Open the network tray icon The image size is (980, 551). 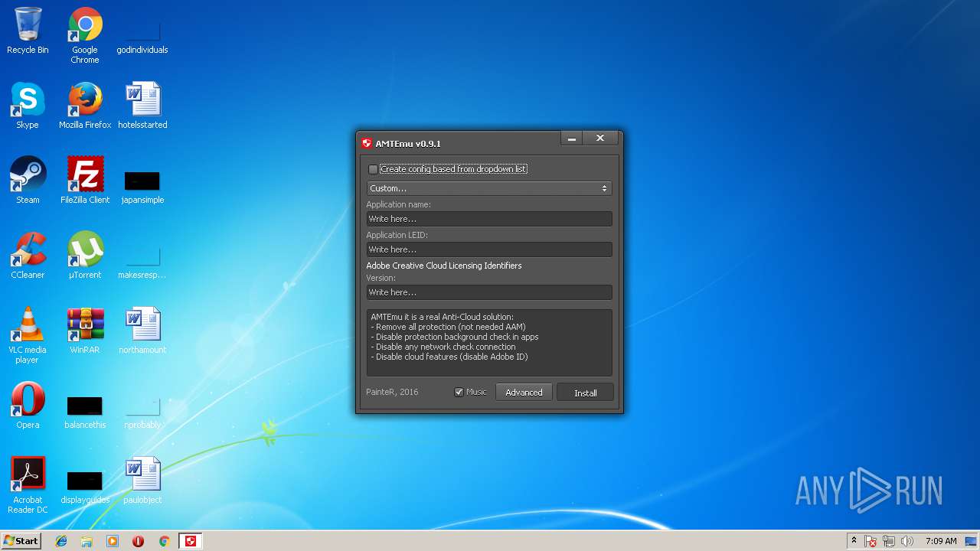coord(889,541)
